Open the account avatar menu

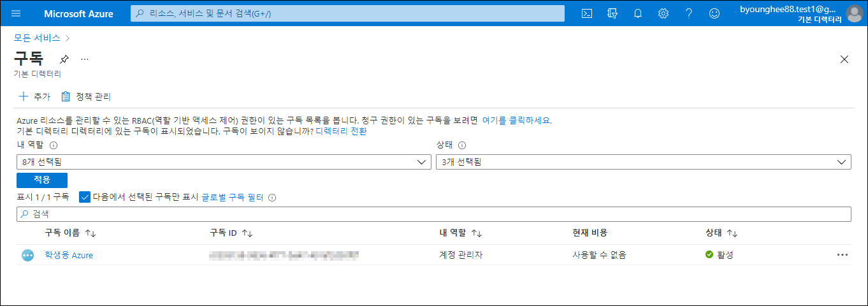tap(855, 13)
